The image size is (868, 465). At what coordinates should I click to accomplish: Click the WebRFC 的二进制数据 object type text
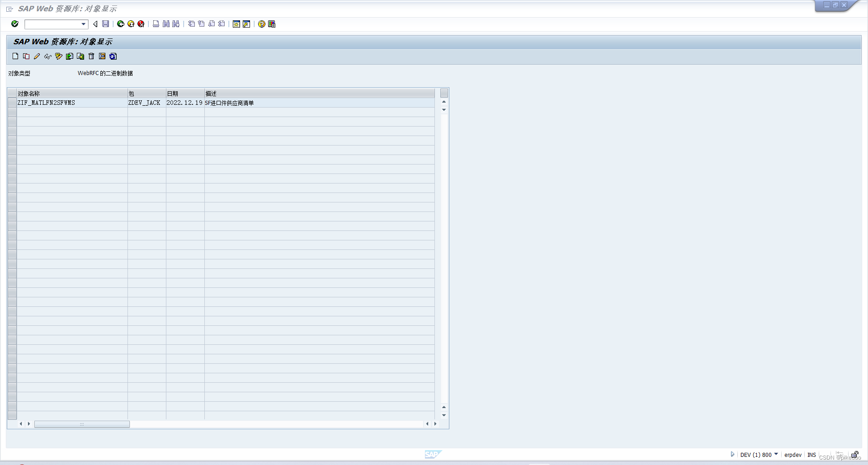coord(105,73)
